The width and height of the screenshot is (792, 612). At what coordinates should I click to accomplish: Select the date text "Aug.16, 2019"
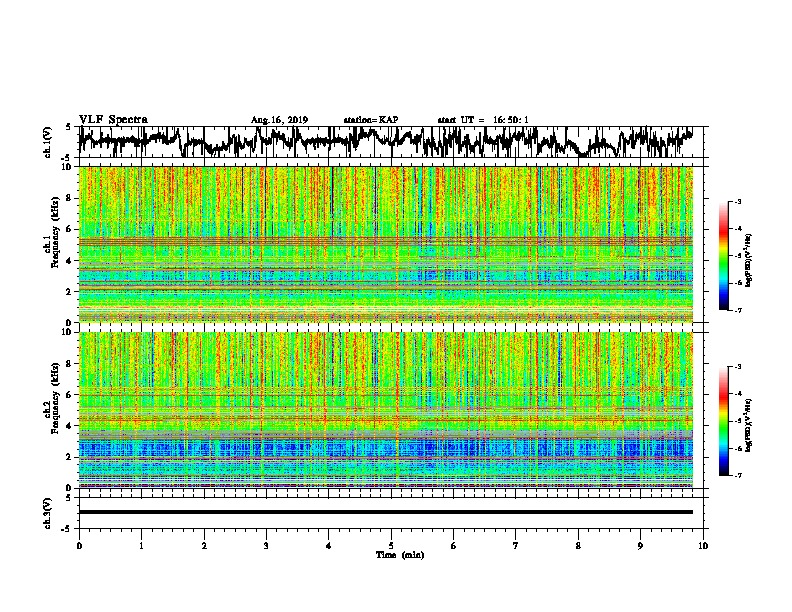point(279,120)
